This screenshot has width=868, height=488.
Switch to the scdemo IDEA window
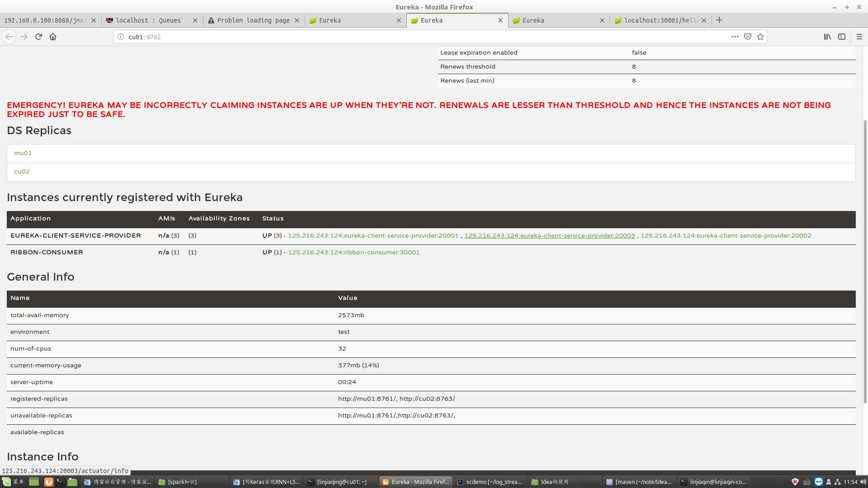pos(491,482)
